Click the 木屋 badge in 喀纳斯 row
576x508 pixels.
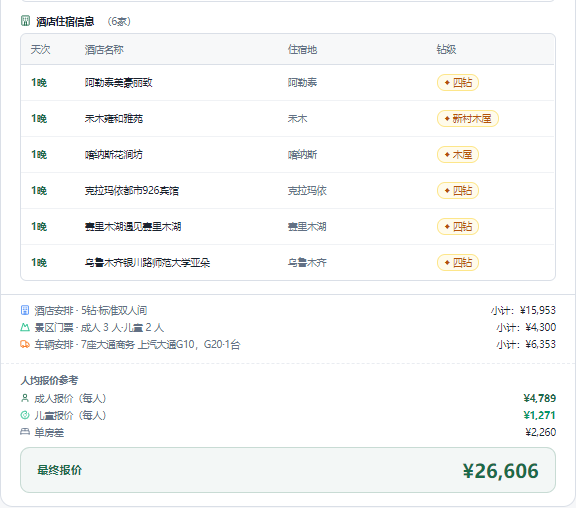[x=458, y=154]
